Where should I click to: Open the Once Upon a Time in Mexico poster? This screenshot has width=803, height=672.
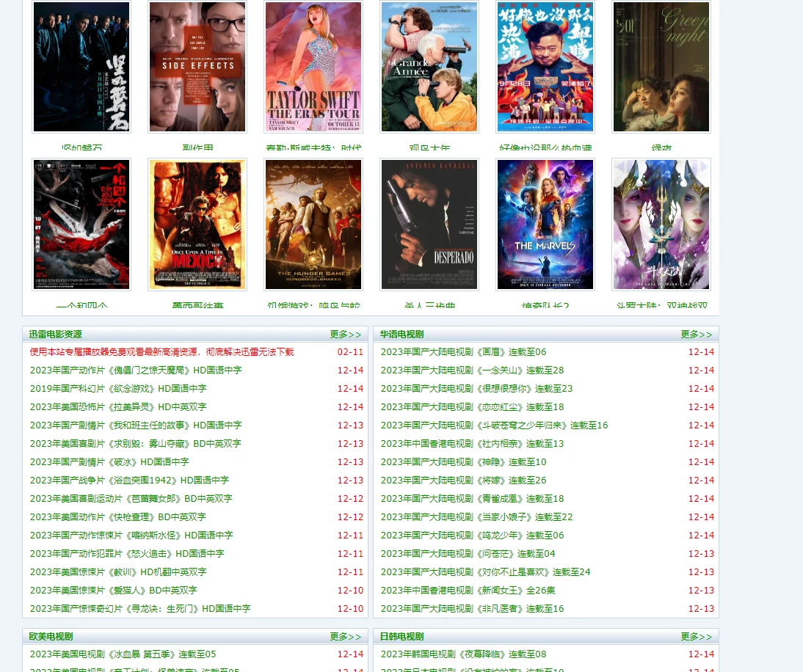pyautogui.click(x=197, y=224)
